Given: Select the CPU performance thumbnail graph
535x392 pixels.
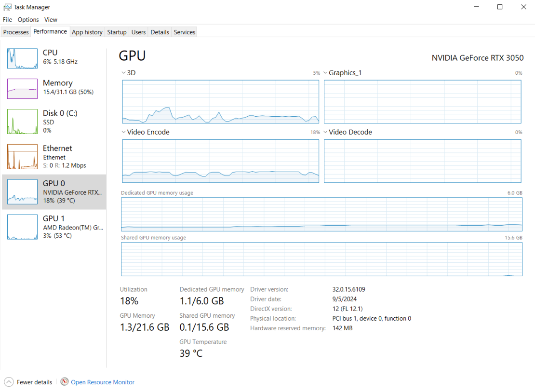Looking at the screenshot, I should pyautogui.click(x=22, y=58).
